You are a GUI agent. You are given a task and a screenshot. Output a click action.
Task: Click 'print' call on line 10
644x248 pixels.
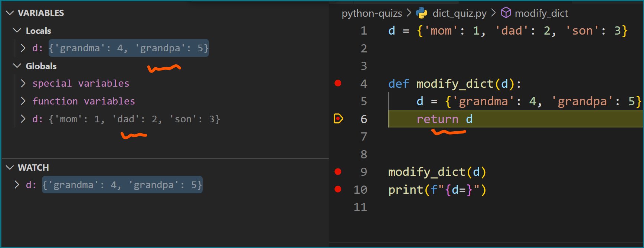(x=406, y=190)
